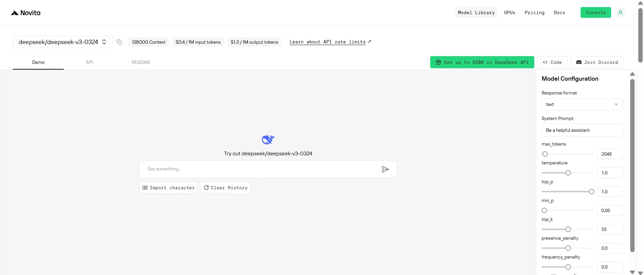This screenshot has width=644, height=275.
Task: Click the max_tokens value field 2048
Action: [x=610, y=154]
